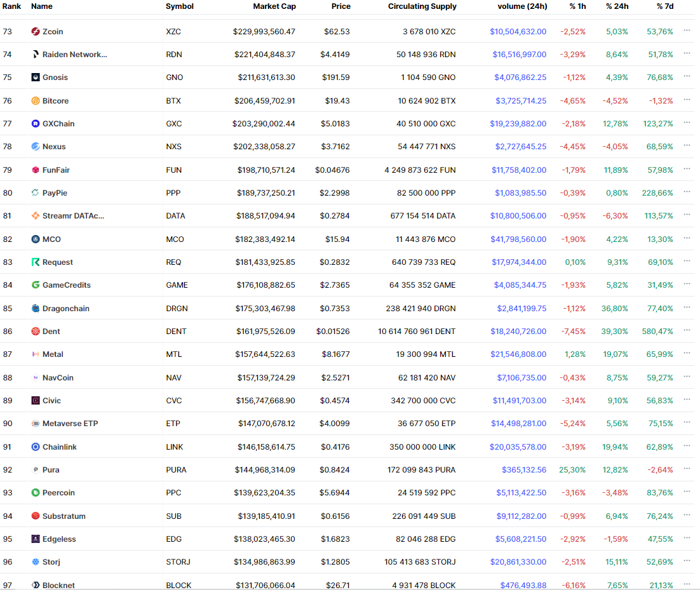The width and height of the screenshot is (700, 590).
Task: Click the Request green R icon
Action: coord(36,262)
